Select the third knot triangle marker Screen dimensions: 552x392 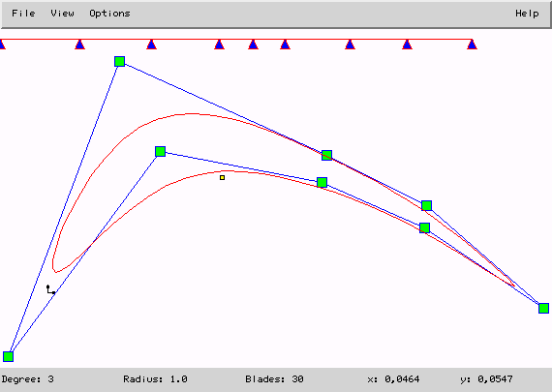click(151, 45)
